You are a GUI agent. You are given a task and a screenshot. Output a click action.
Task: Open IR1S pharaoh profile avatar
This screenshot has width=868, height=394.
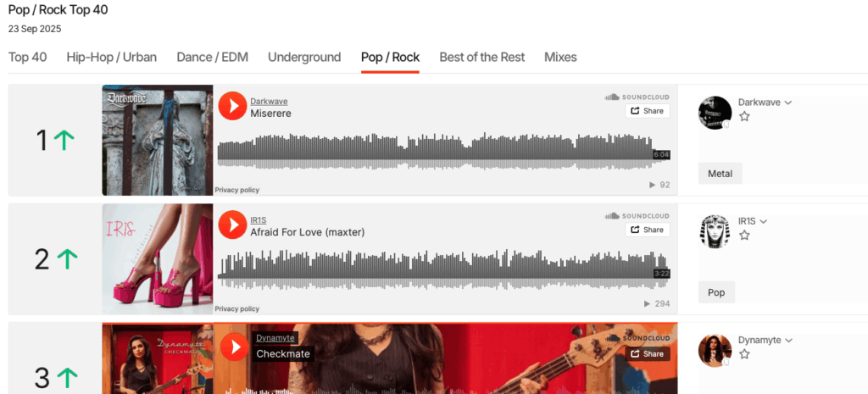point(715,231)
